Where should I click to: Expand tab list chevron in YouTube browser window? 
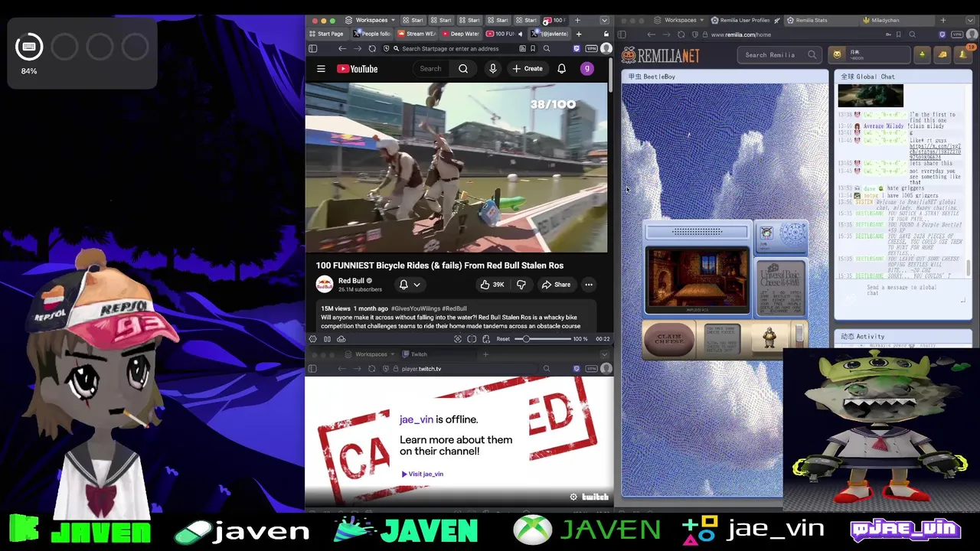[604, 20]
